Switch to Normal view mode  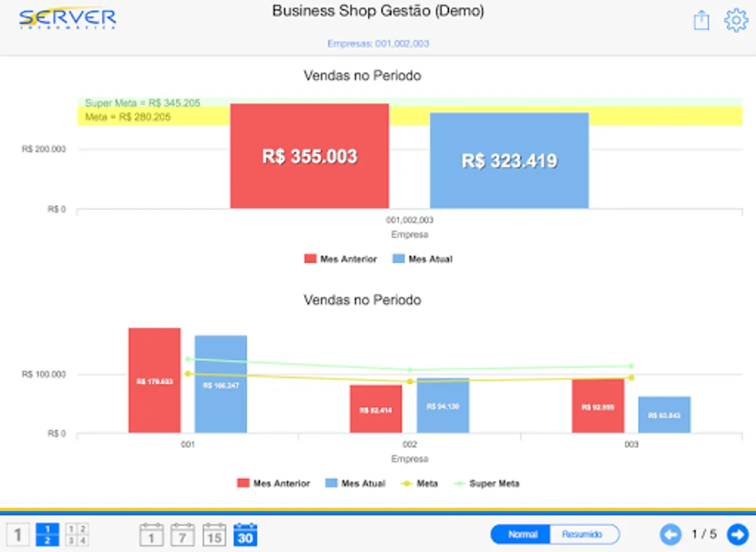coord(522,534)
